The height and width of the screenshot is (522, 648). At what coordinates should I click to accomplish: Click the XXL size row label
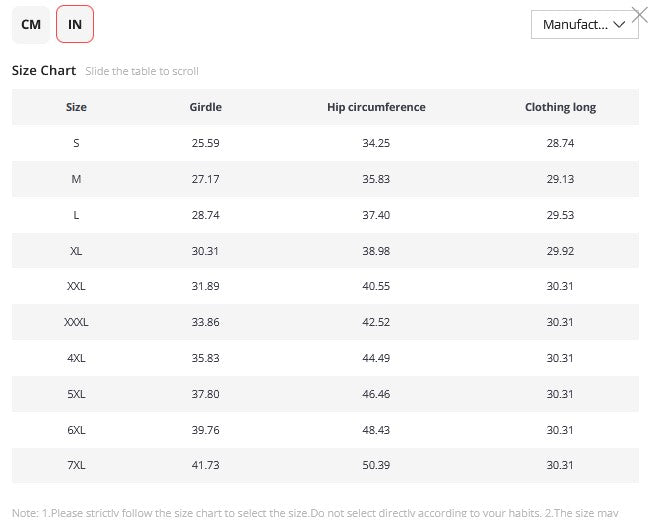[x=76, y=286]
